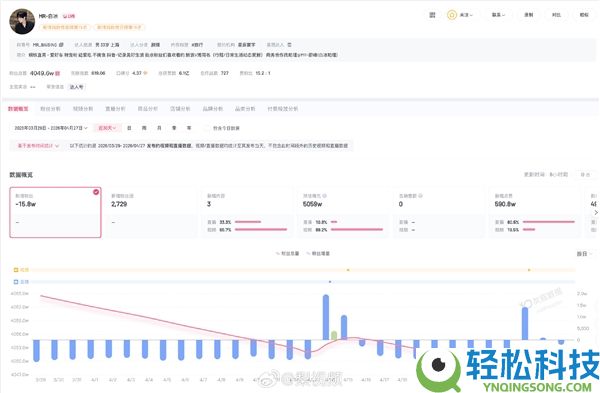Screen dimensions: 600x393
Task: Switch to the 直播分析 tab
Action: 115,109
